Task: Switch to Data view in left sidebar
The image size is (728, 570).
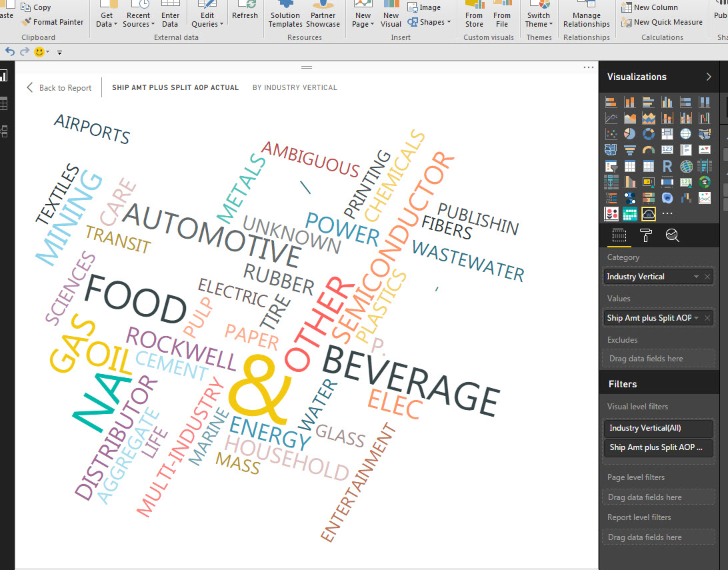Action: [x=4, y=103]
